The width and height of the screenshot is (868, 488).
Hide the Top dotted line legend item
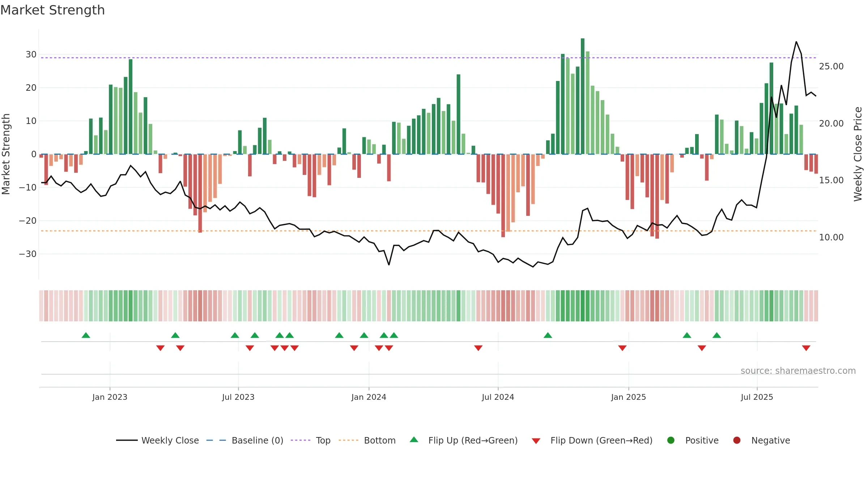point(311,440)
